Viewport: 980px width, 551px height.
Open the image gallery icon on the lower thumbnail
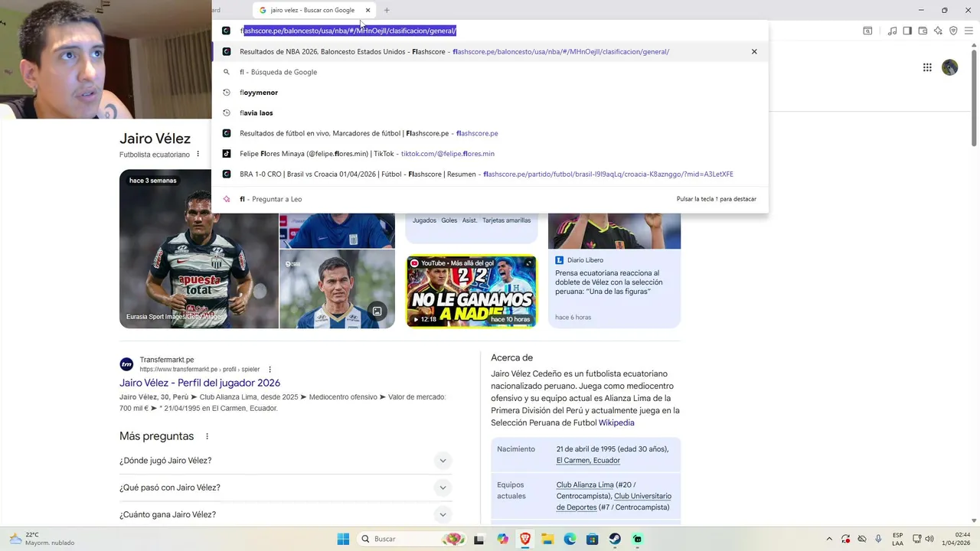[x=377, y=311]
